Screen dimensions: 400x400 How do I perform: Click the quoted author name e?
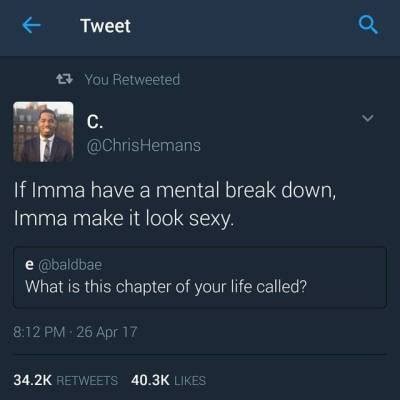click(x=29, y=265)
